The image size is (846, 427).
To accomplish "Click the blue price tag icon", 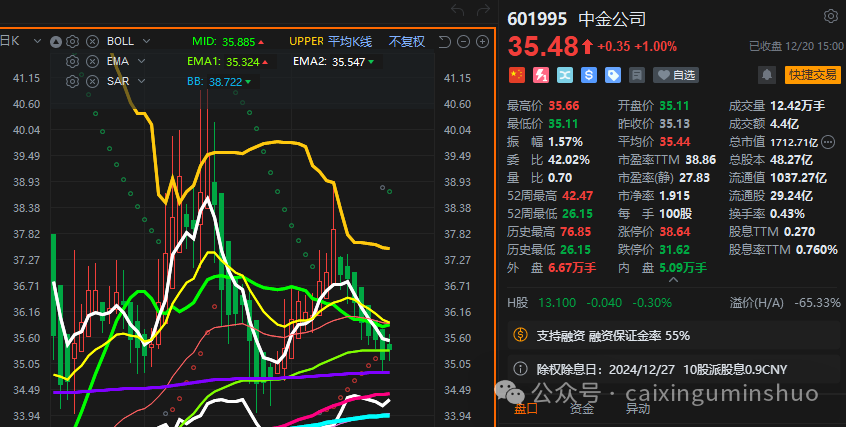I will (x=613, y=75).
